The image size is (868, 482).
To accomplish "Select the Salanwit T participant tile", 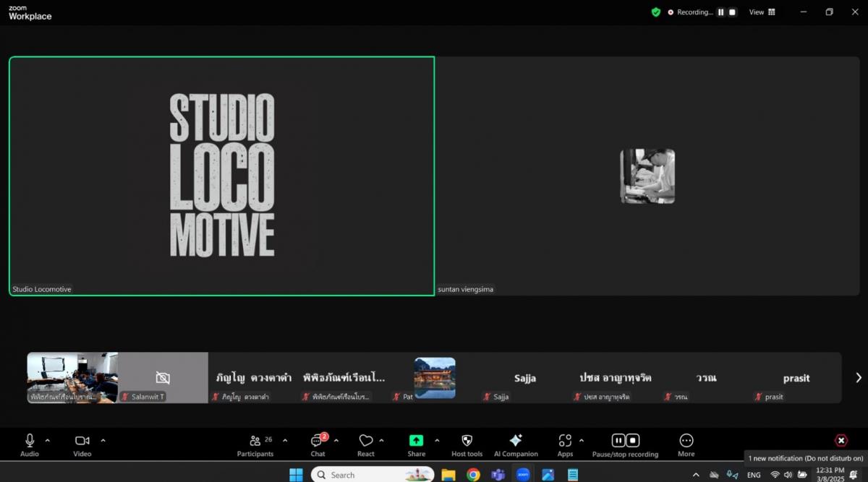I will coord(163,377).
